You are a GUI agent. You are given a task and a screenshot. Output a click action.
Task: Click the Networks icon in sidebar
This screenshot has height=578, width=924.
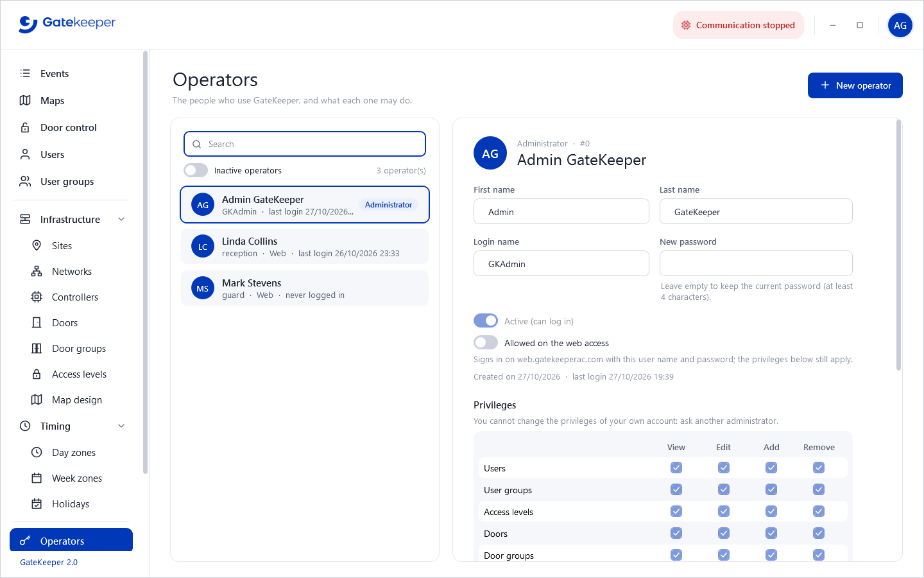[x=37, y=271]
